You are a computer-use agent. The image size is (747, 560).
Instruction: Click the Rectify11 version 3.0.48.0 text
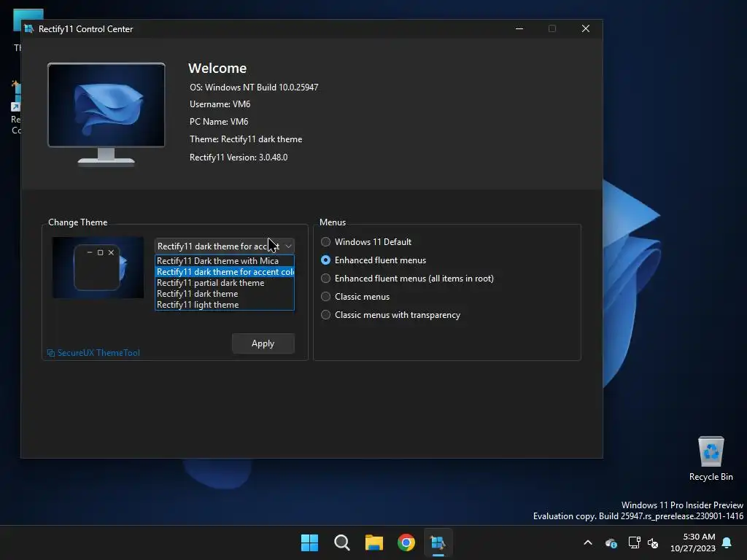239,157
